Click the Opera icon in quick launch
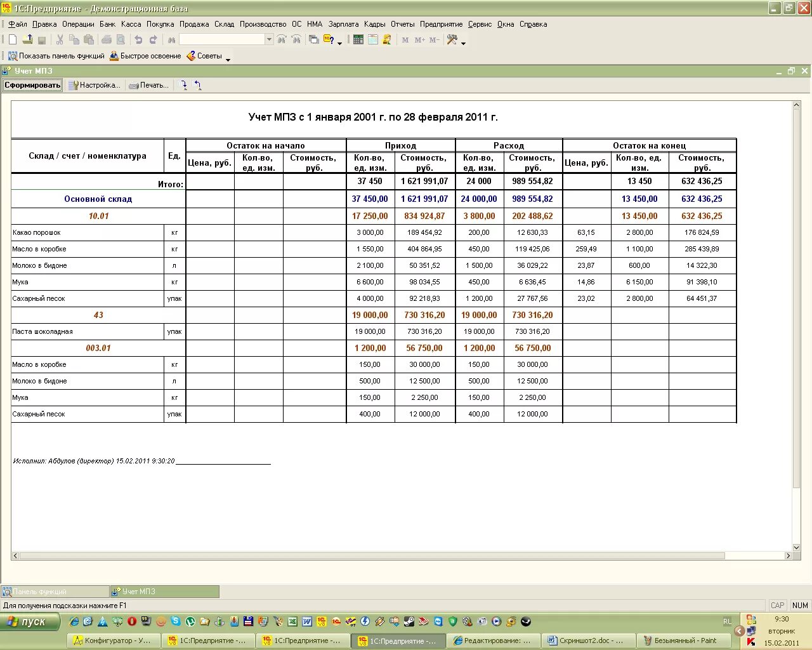 pyautogui.click(x=132, y=621)
